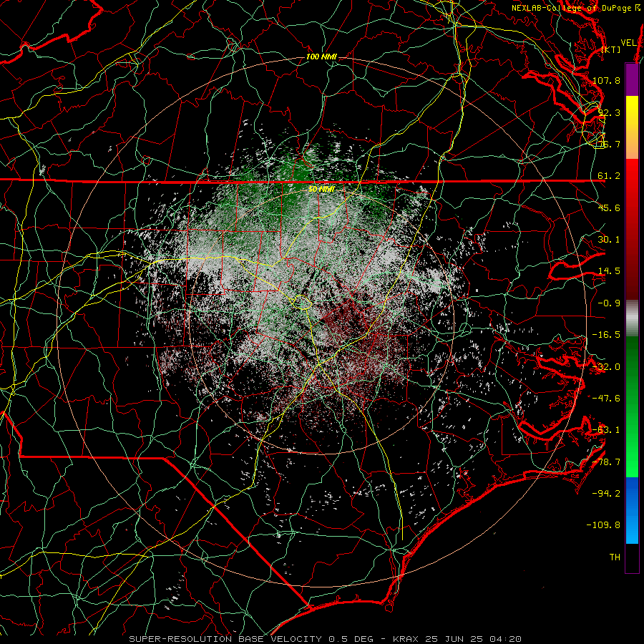Viewport: 644px width, 644px height.
Task: Select the -78.7 legend value
Action: point(606,462)
